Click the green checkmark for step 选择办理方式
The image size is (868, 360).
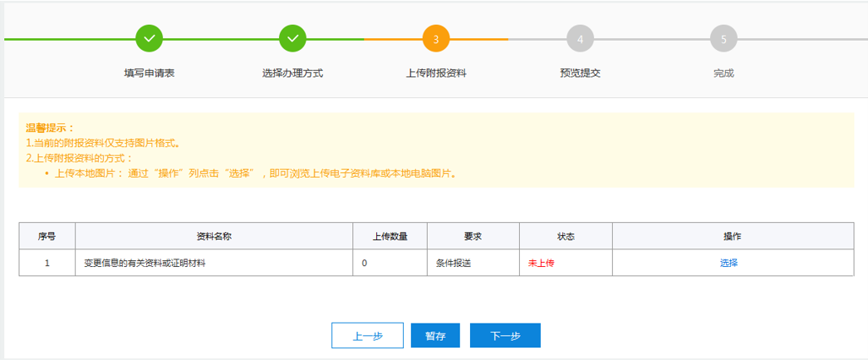coord(293,39)
